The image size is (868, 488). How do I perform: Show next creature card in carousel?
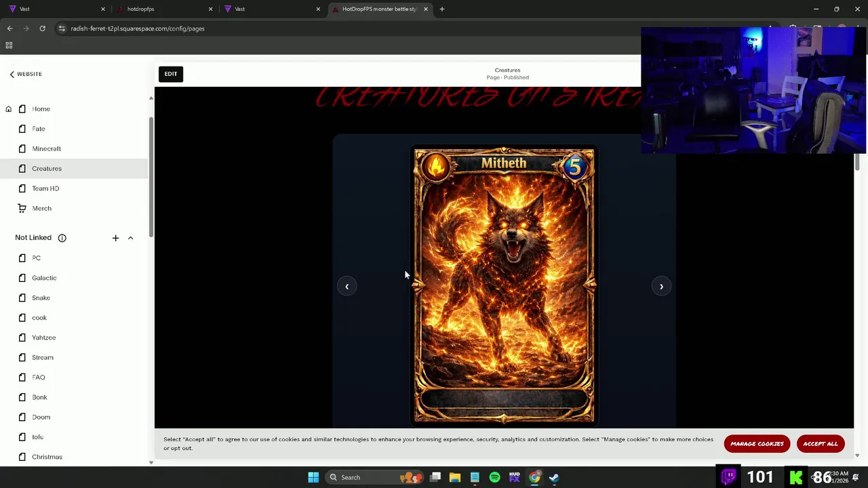661,286
